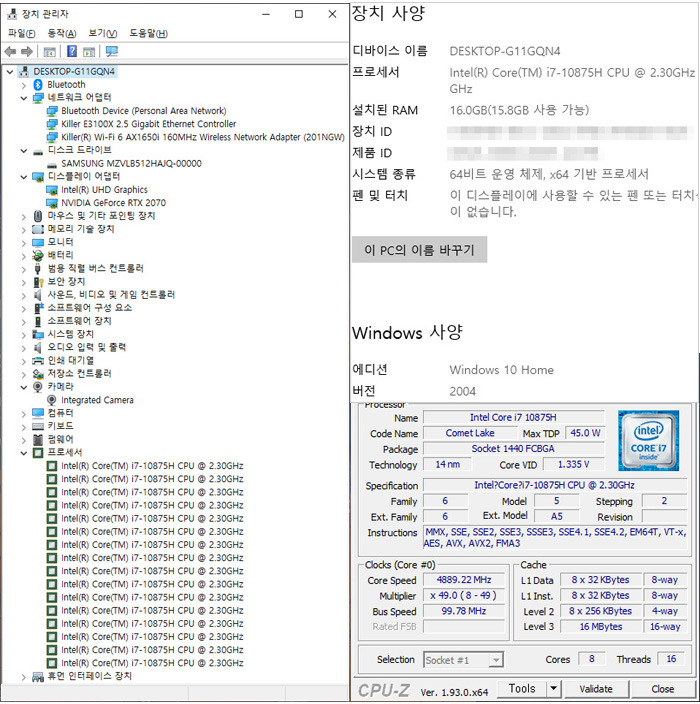Open the 보기(V) menu
Viewport: 700px width, 704px height.
click(103, 33)
